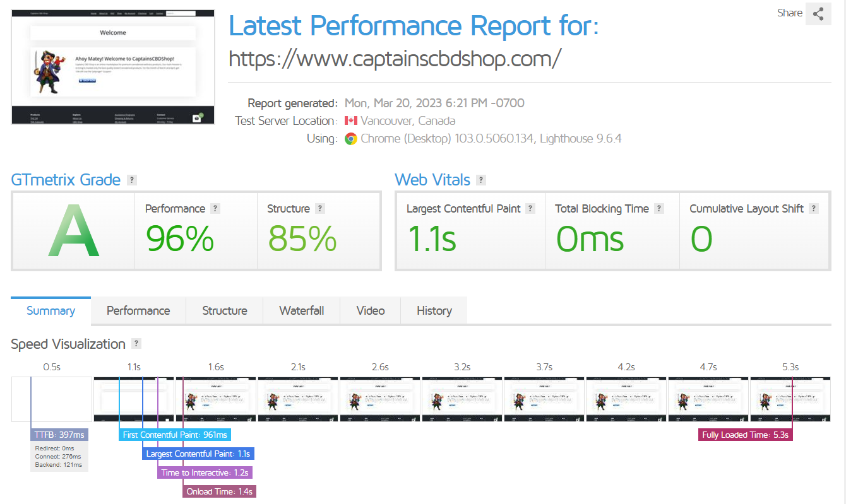This screenshot has height=504, width=846.
Task: Switch to the Performance tab
Action: (x=138, y=310)
